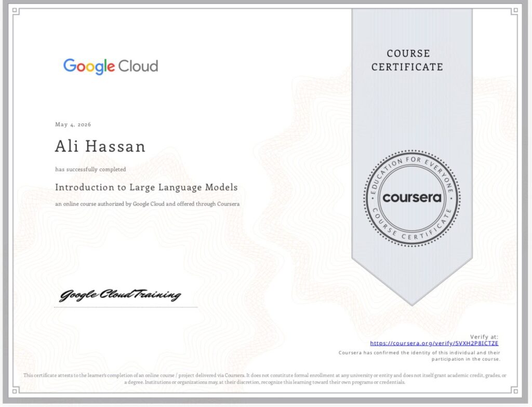The height and width of the screenshot is (407, 532).
Task: Click the 'Verify at:' label
Action: coord(484,337)
